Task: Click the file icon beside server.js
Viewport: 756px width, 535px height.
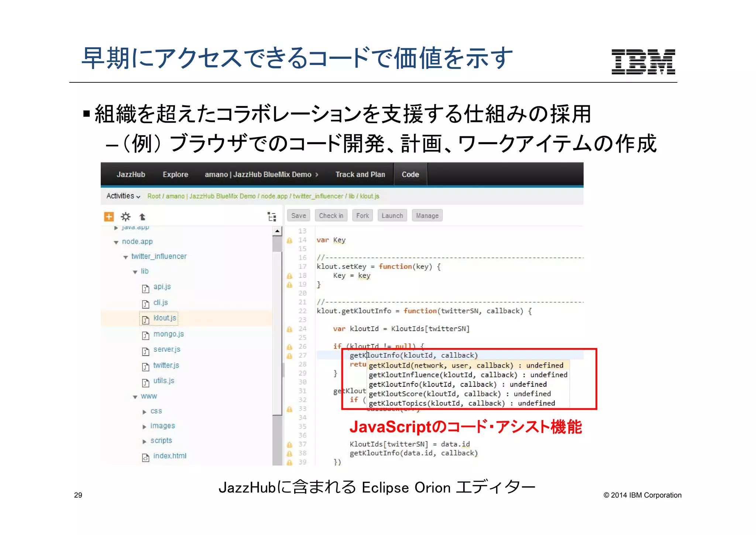Action: point(146,351)
